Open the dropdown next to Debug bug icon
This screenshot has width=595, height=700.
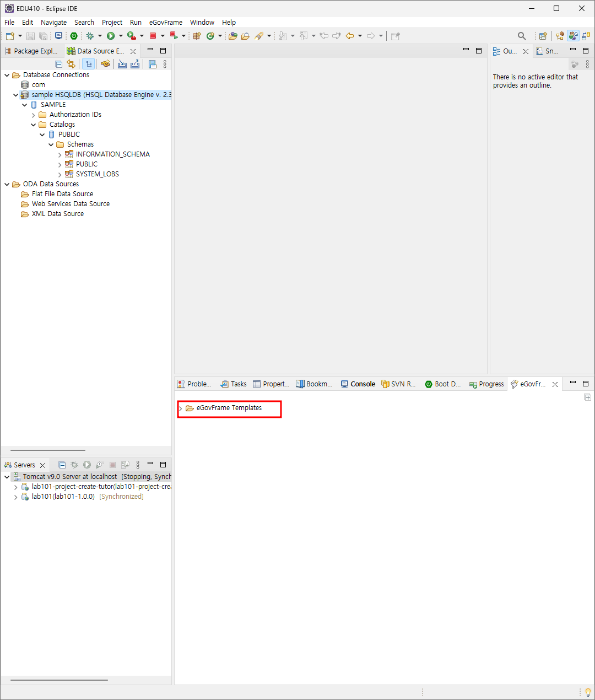pyautogui.click(x=100, y=36)
